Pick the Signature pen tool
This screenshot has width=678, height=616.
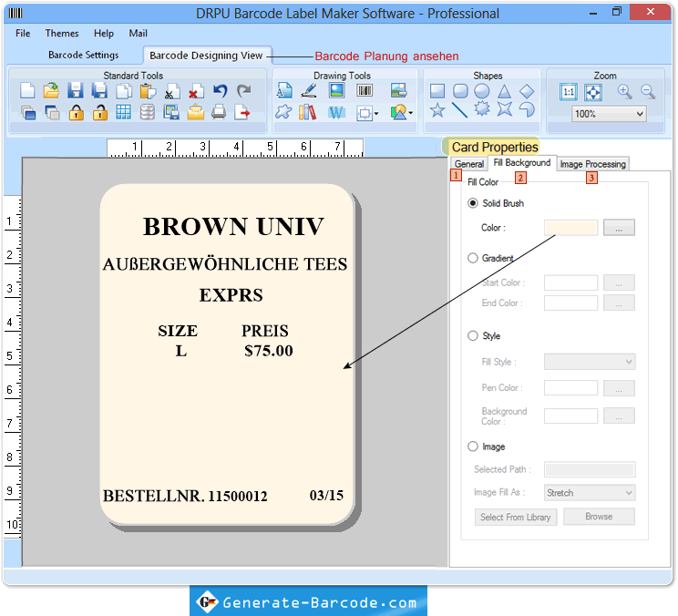[x=309, y=91]
